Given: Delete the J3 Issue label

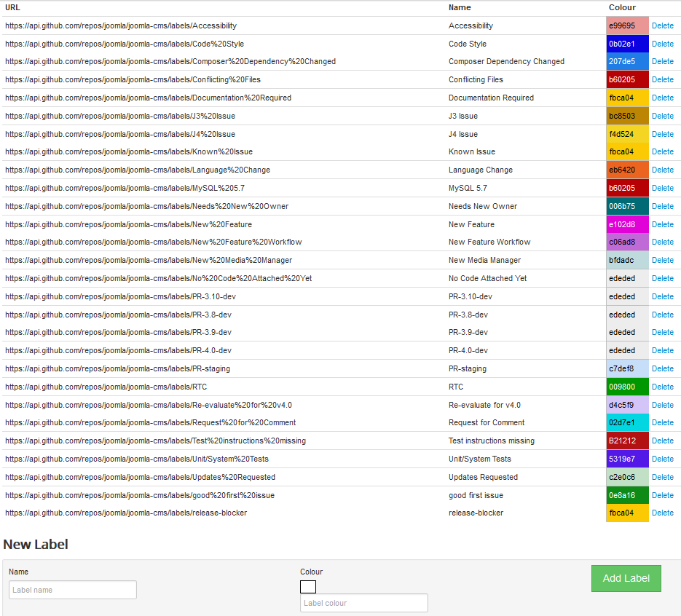Looking at the screenshot, I should pos(662,116).
